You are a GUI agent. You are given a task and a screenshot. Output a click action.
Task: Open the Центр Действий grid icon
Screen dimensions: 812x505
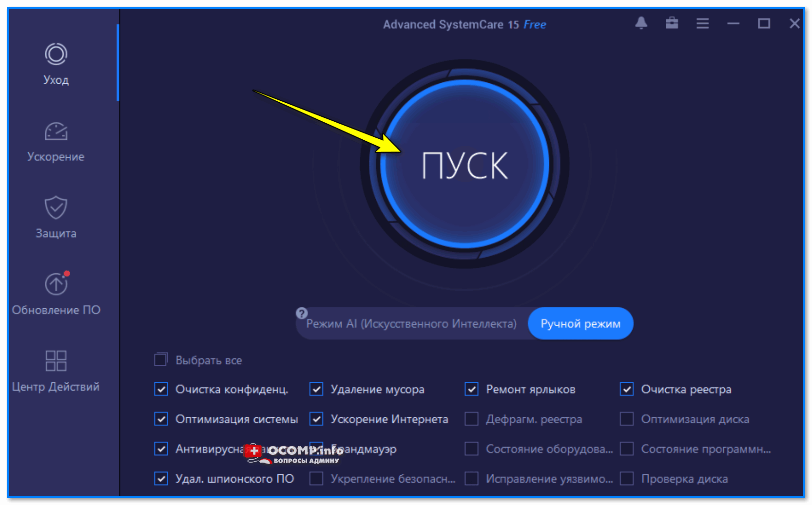pos(56,361)
